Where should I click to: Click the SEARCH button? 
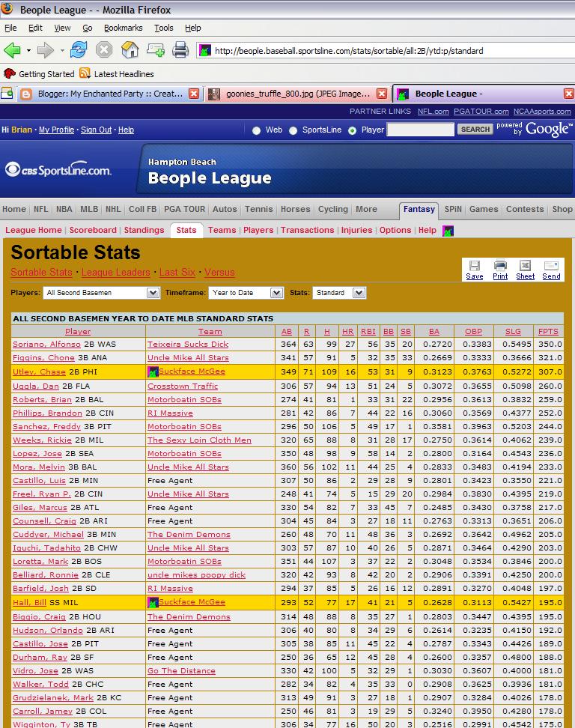(x=475, y=130)
